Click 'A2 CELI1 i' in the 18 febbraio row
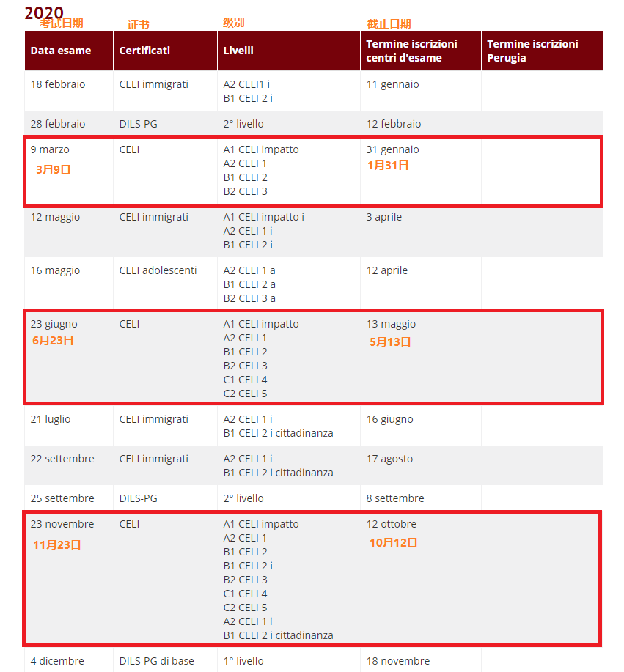Screen dimensions: 624x672 246,84
